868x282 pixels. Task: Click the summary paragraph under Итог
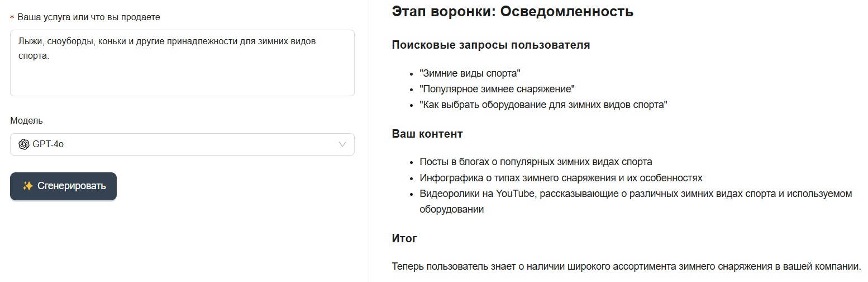[626, 266]
